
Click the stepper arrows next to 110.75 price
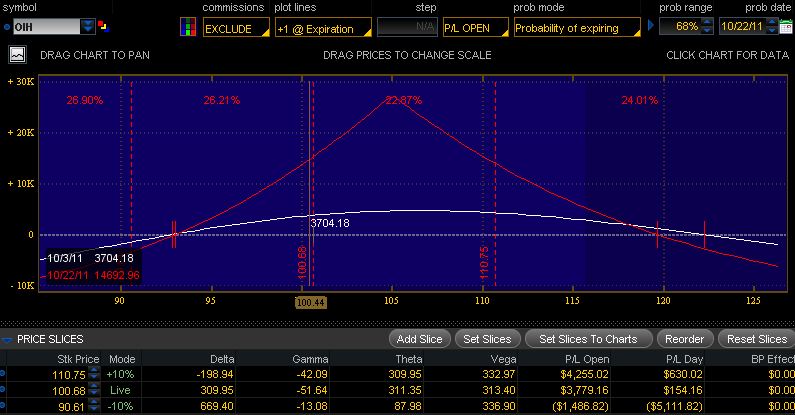coord(94,374)
